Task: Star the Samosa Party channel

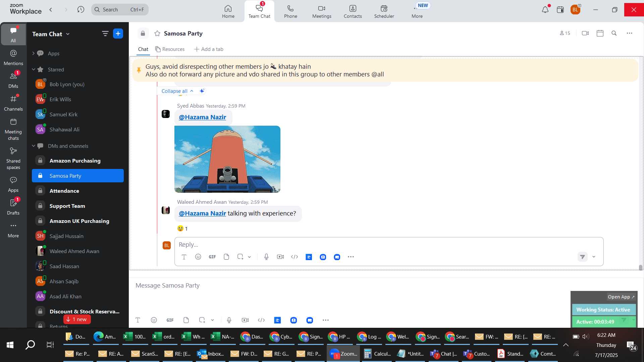Action: point(157,33)
